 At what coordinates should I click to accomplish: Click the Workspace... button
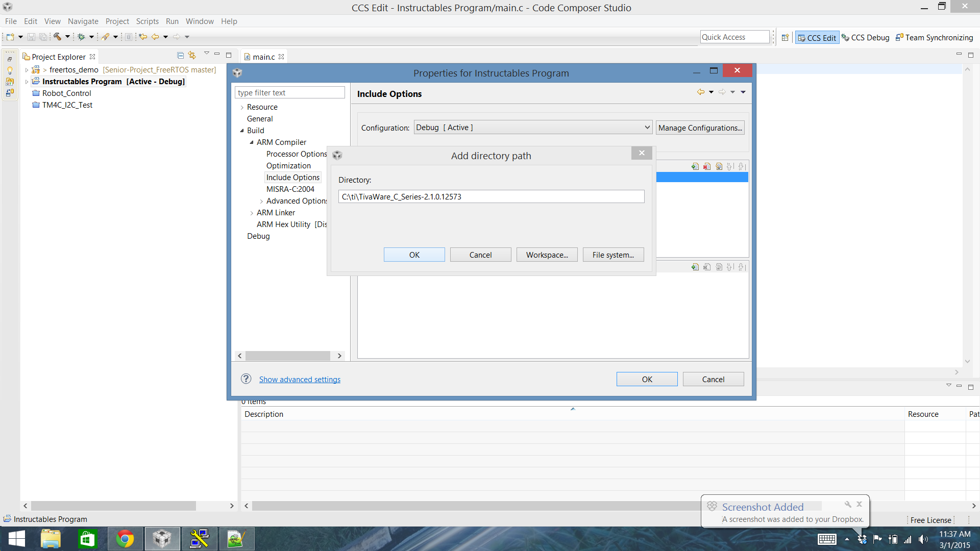pos(547,255)
